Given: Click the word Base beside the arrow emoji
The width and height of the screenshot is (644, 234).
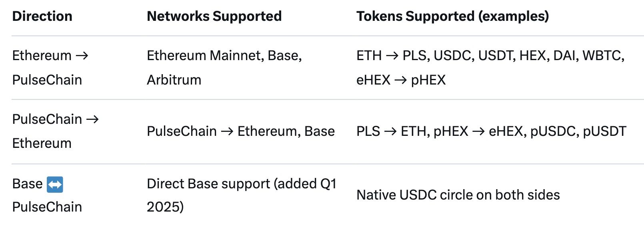Looking at the screenshot, I should tap(27, 184).
